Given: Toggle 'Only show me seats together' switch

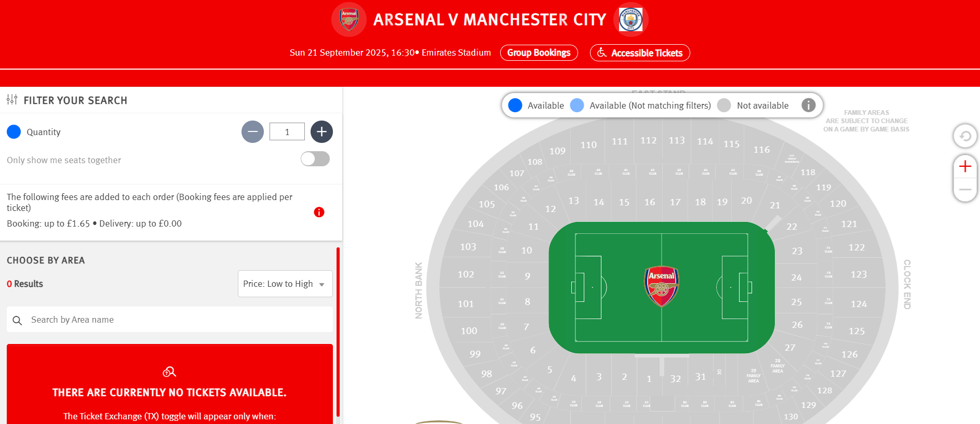Looking at the screenshot, I should point(315,159).
